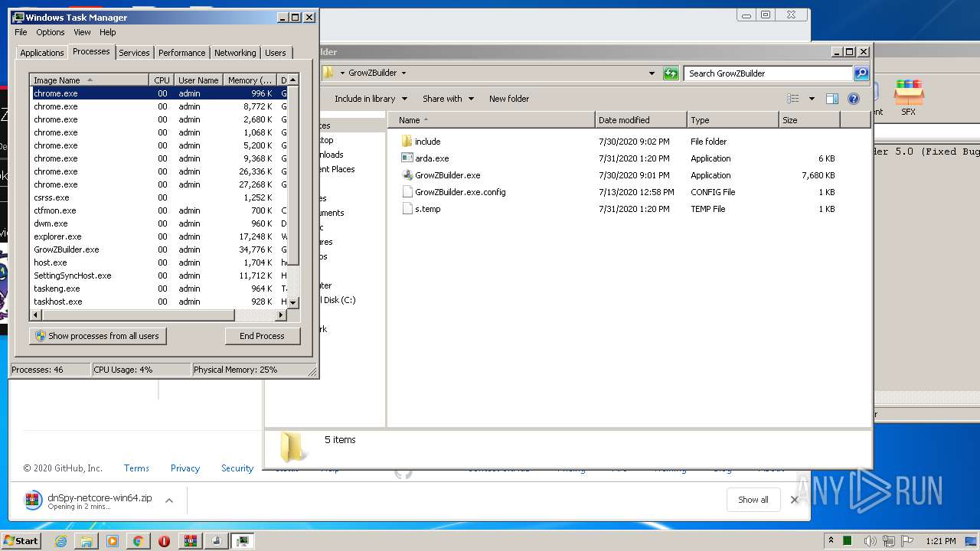This screenshot has width=980, height=551.
Task: Select the arda.exe application icon
Action: (x=407, y=158)
